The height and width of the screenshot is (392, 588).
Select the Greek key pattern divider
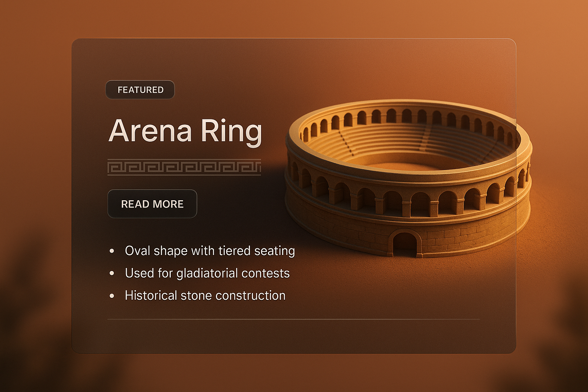tap(184, 167)
